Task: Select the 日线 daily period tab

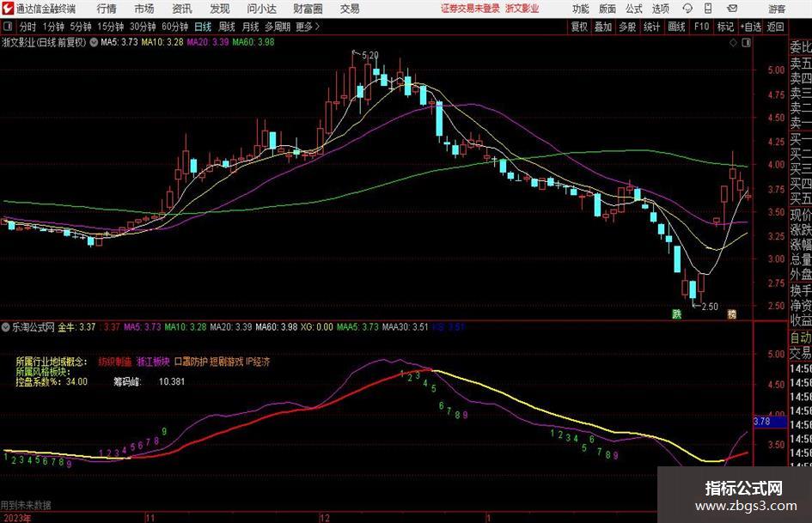Action: point(203,27)
